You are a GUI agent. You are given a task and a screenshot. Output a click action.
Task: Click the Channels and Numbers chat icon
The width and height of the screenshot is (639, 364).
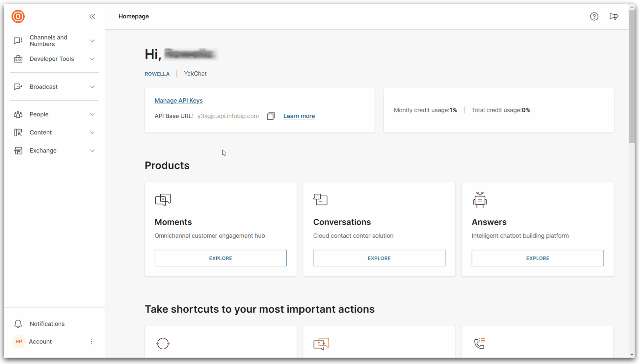pyautogui.click(x=18, y=41)
